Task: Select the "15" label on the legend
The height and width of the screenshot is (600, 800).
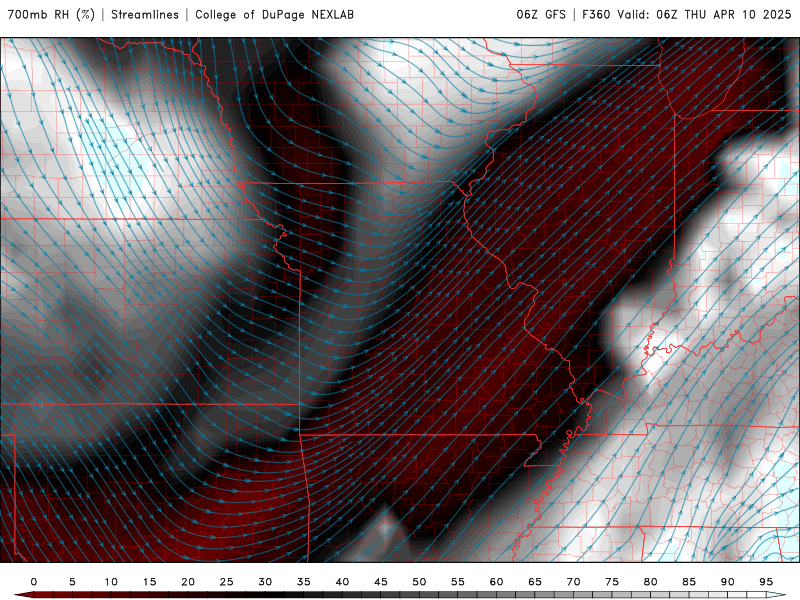Action: 149,582
